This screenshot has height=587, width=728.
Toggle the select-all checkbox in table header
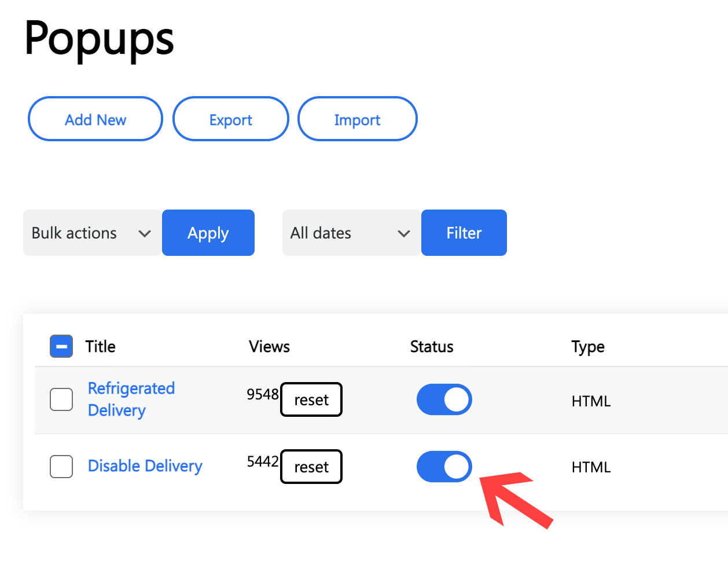[x=61, y=346]
